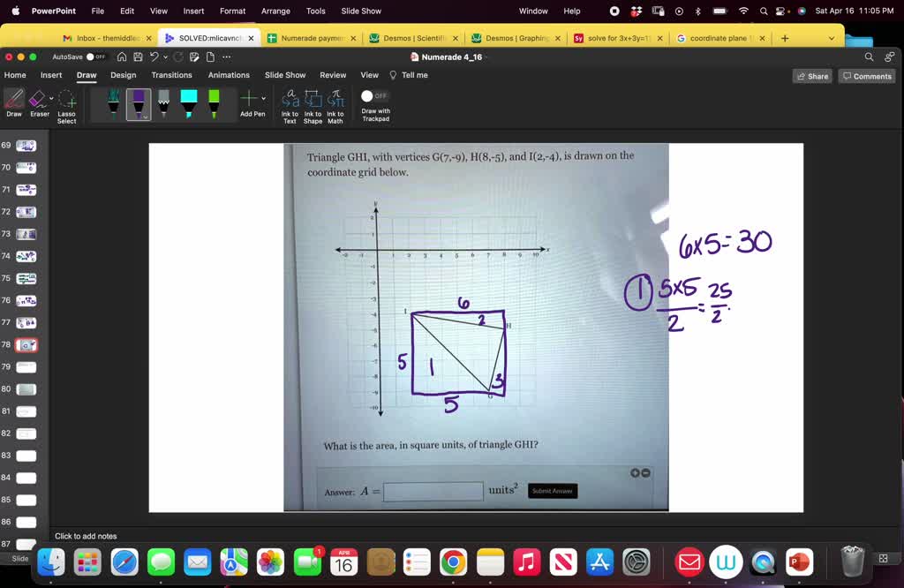Switch to the Animations ribbon tab
The image size is (904, 588).
tap(229, 75)
